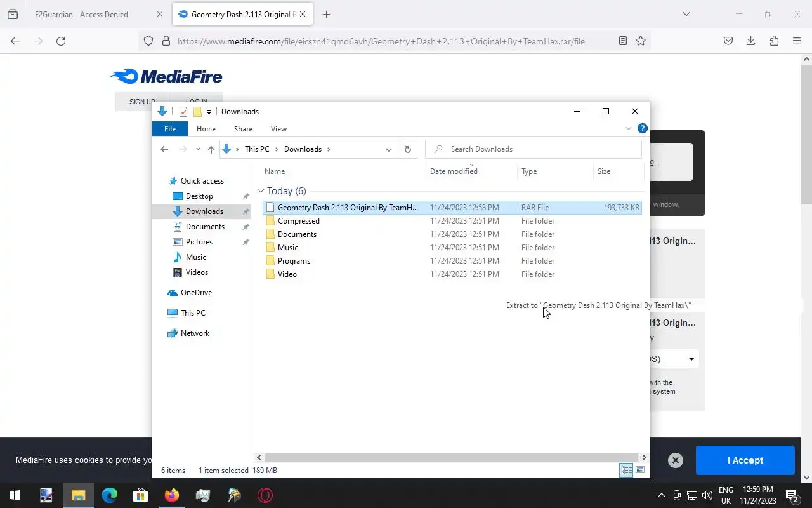Expand the Explorer ribbon with the chevron
Viewport: 812px width, 508px height.
point(629,128)
